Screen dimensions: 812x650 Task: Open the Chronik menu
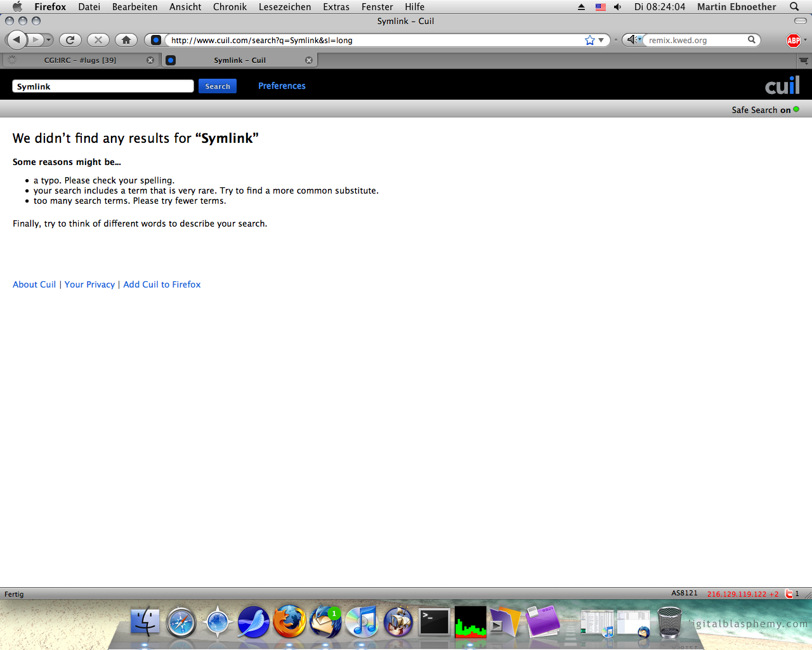(x=230, y=6)
